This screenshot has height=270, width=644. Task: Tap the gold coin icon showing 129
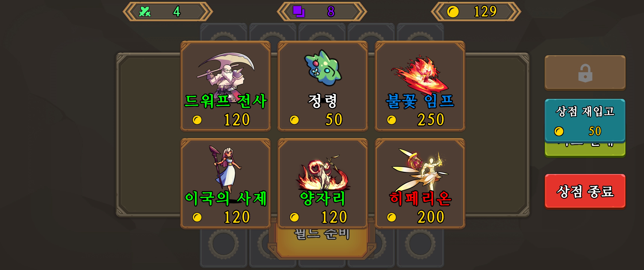453,11
